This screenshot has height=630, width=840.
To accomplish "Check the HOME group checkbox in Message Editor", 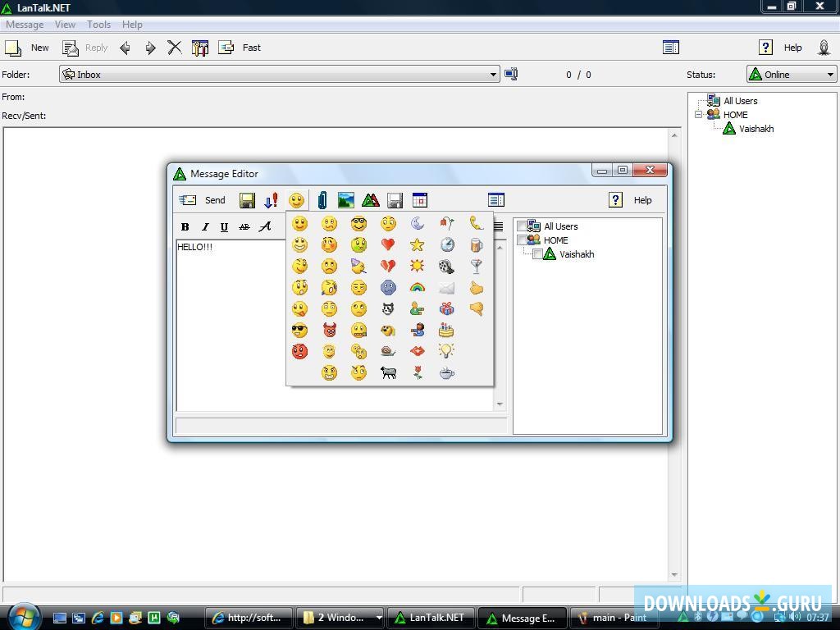I will [x=521, y=240].
